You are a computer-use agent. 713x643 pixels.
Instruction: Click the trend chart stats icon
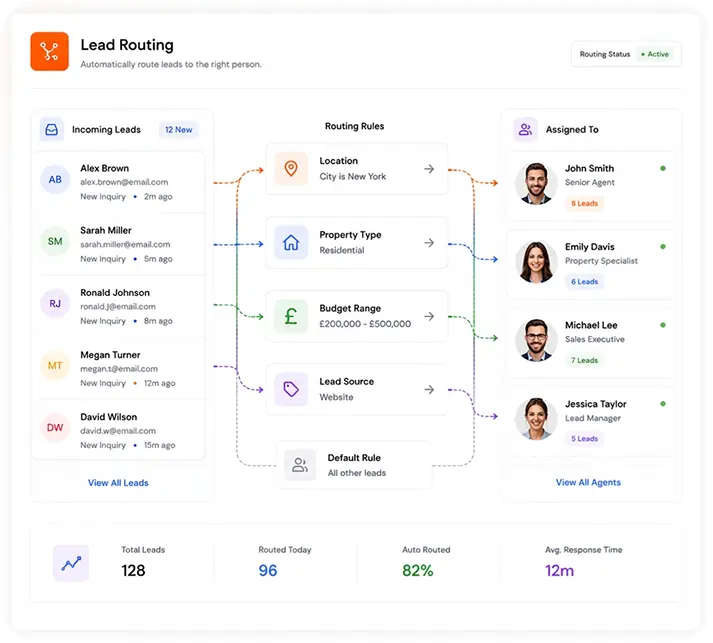(x=71, y=563)
